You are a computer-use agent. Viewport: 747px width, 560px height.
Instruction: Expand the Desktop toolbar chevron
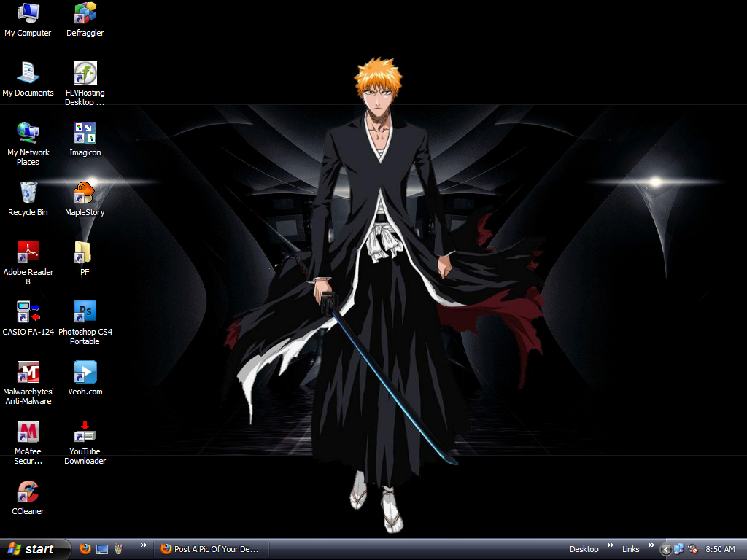611,545
